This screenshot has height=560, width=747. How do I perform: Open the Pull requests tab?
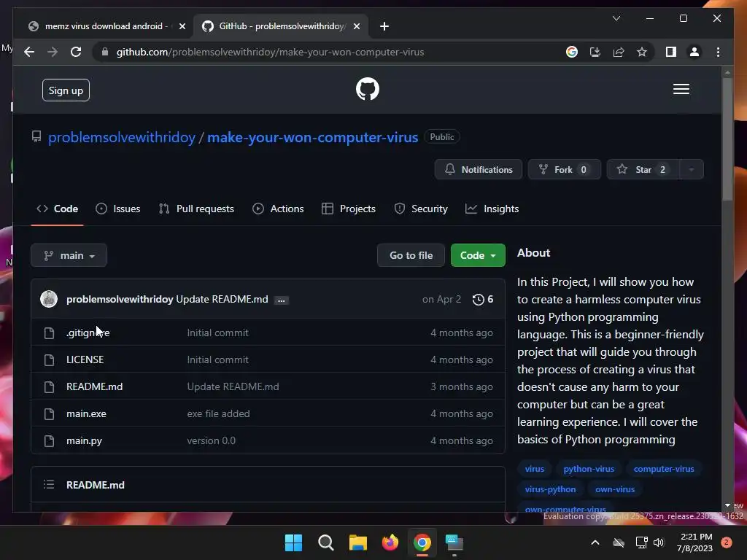tap(196, 209)
